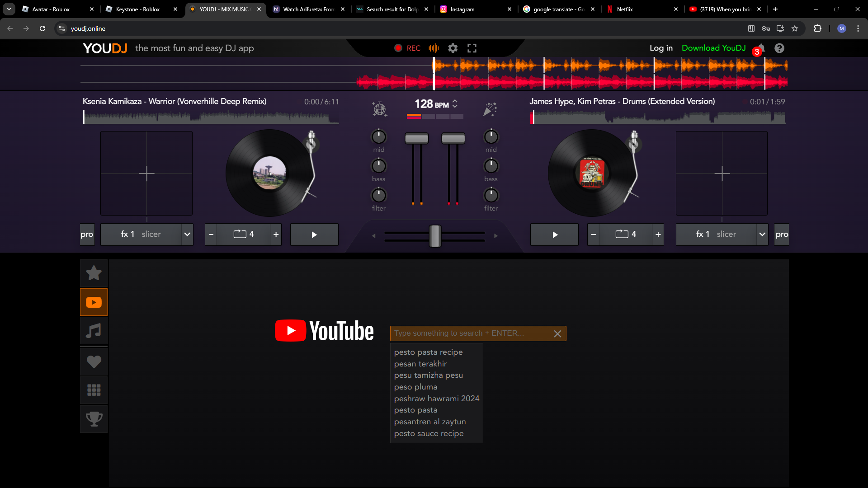
Task: Choose the 'pesantren al zaytun' suggestion
Action: pyautogui.click(x=429, y=422)
